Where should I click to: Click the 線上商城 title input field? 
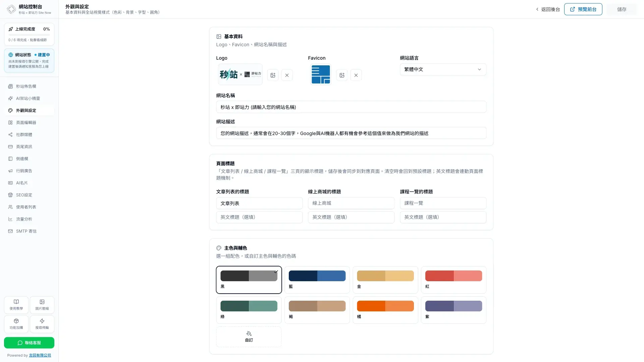point(351,203)
